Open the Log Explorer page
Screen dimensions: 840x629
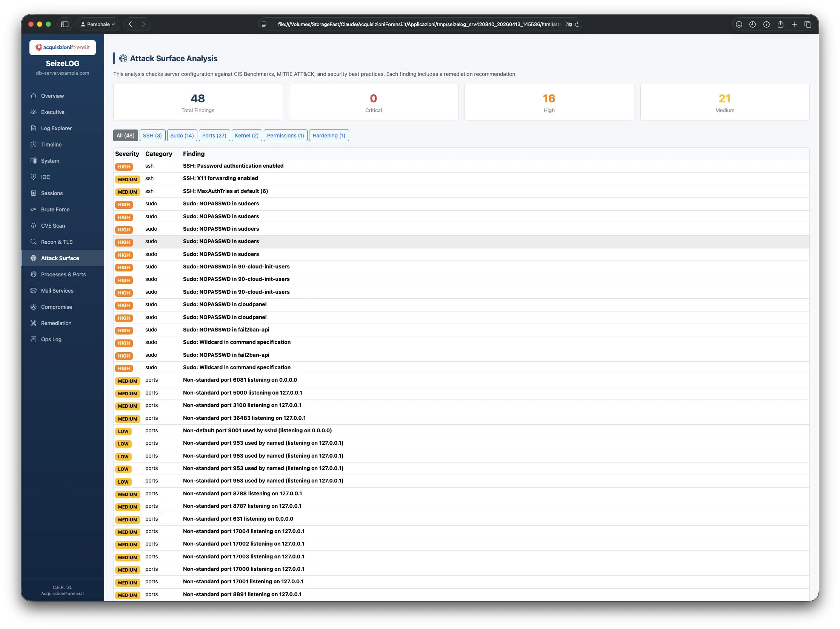click(x=56, y=128)
